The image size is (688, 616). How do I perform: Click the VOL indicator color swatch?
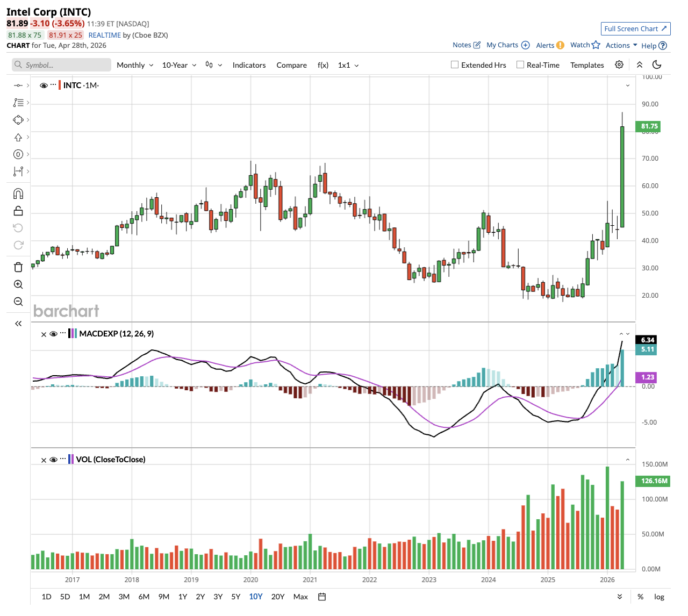[71, 460]
